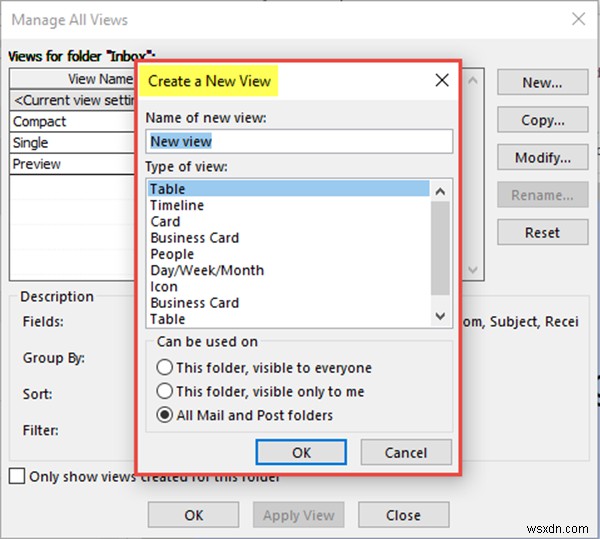
Task: Cancel the Create a New View dialog
Action: point(406,453)
